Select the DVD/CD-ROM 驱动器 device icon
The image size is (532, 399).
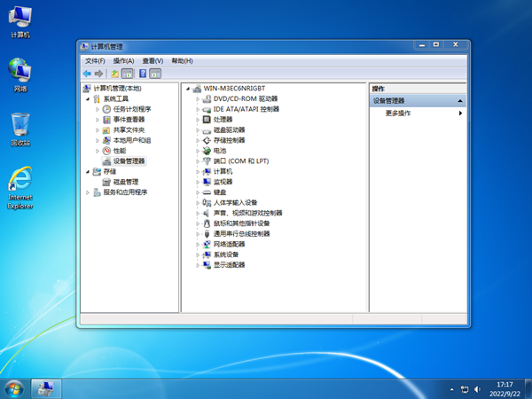(x=207, y=98)
